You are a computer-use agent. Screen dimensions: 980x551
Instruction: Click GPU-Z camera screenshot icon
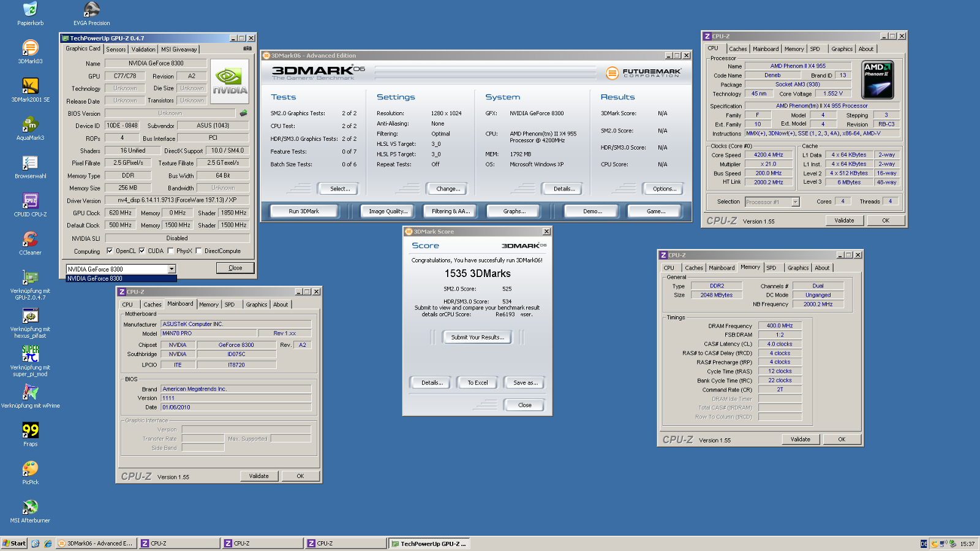pyautogui.click(x=247, y=48)
